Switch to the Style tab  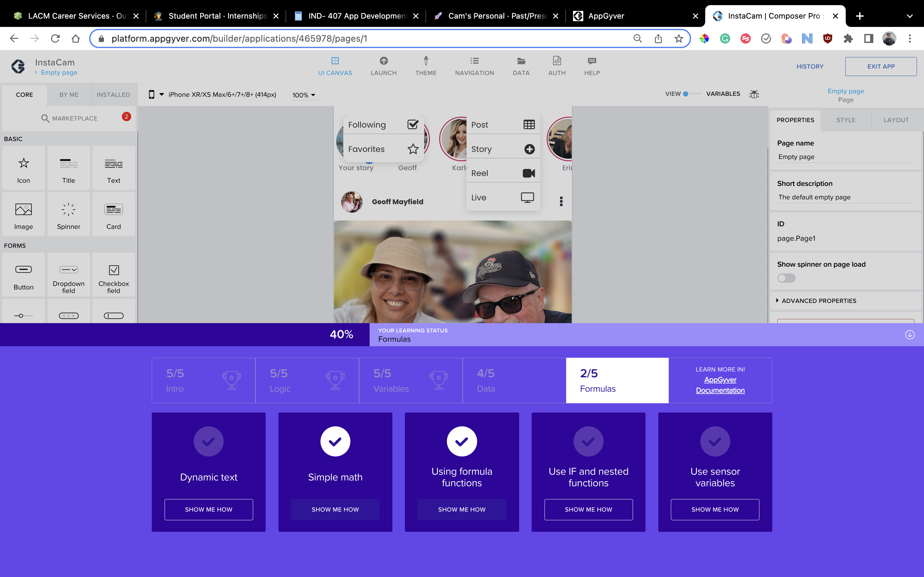click(x=845, y=120)
